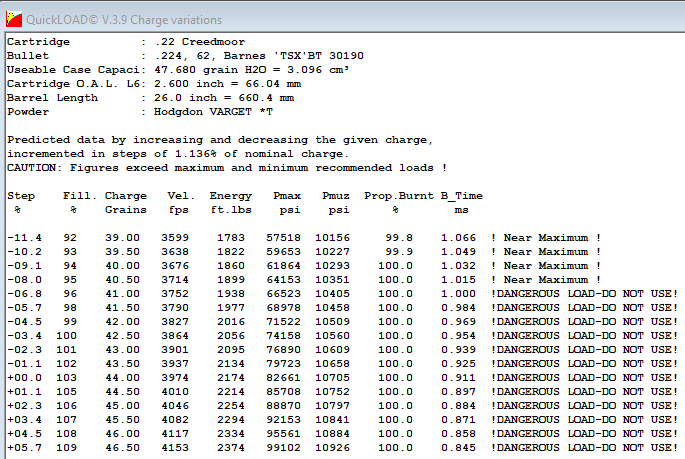Image resolution: width=685 pixels, height=459 pixels.
Task: Click the Charge column header
Action: pyautogui.click(x=126, y=196)
